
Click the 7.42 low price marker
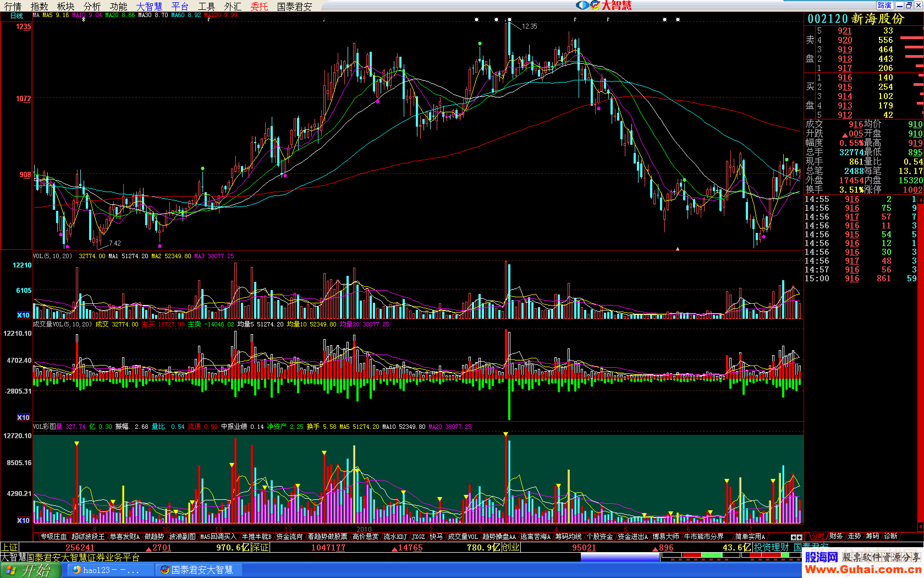pos(114,243)
